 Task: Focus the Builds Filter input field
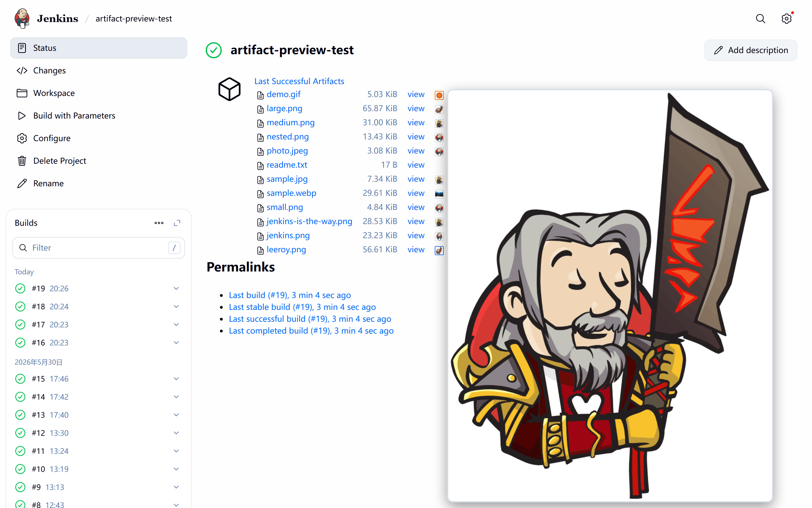pos(99,248)
